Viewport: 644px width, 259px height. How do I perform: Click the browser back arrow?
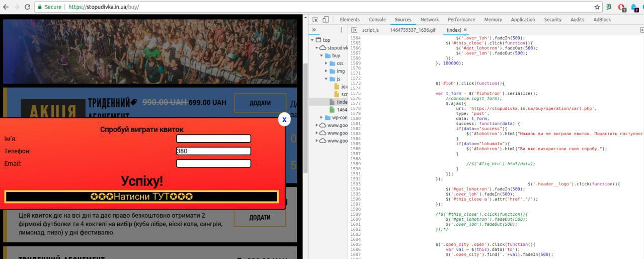[6, 7]
